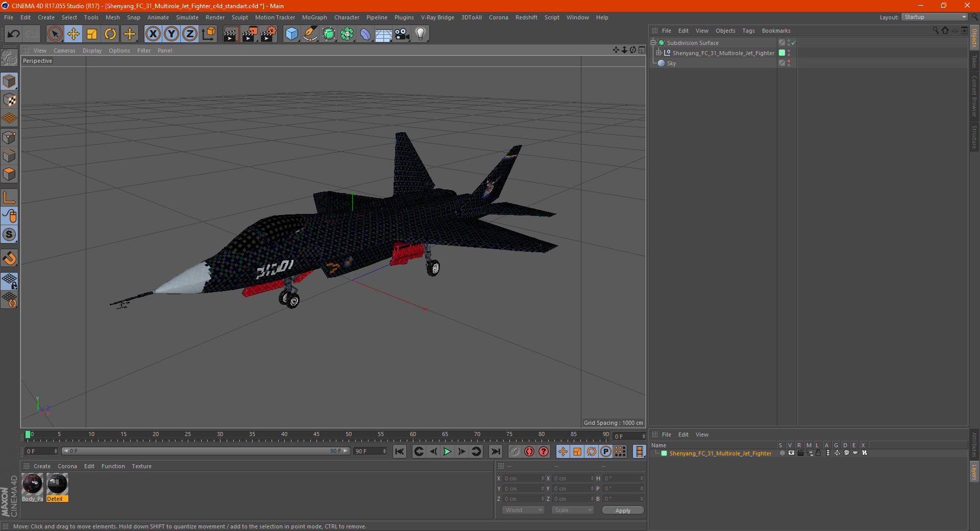This screenshot has width=980, height=531.
Task: Activate the Move tool in the toolbar
Action: click(x=73, y=34)
